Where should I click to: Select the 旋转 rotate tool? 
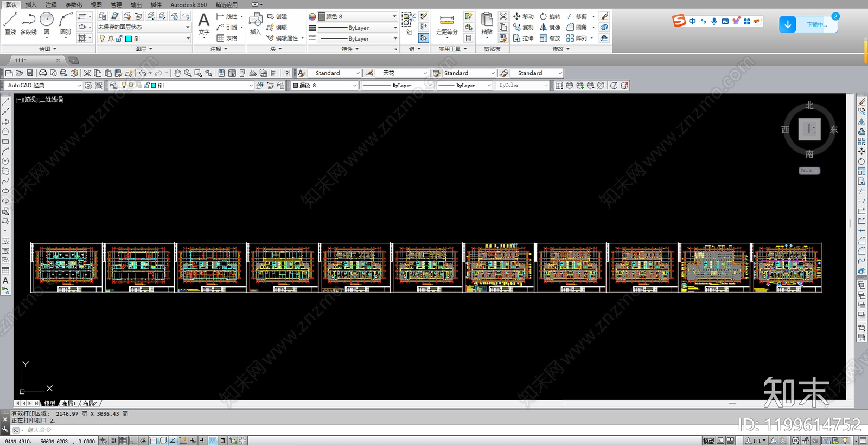tap(550, 16)
